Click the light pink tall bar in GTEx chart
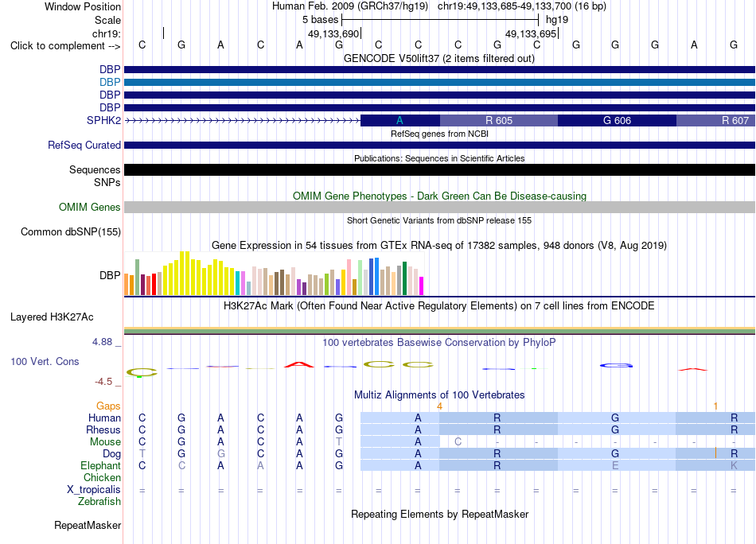The width and height of the screenshot is (756, 544). coord(349,277)
